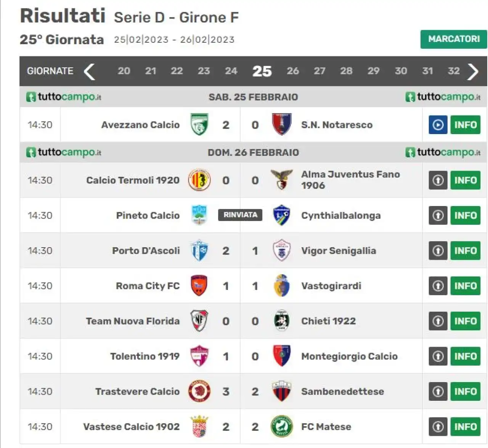Viewport: 488px width, 448px height.
Task: Click the Trastevere Calcio lion crest
Action: click(199, 391)
